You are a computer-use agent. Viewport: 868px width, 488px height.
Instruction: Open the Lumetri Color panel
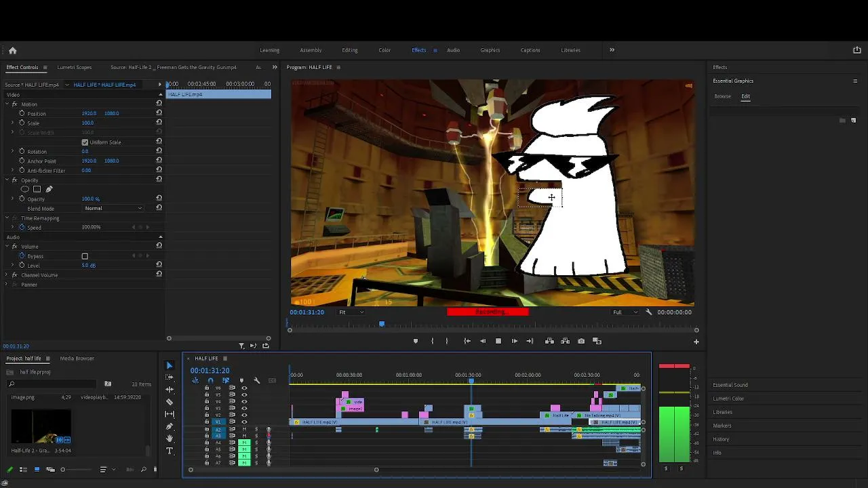click(x=728, y=399)
